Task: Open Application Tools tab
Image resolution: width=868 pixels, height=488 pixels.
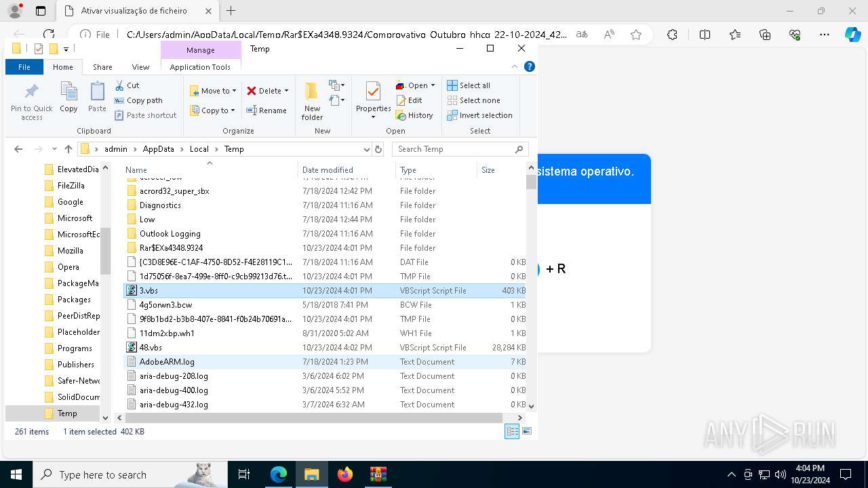Action: coord(200,66)
